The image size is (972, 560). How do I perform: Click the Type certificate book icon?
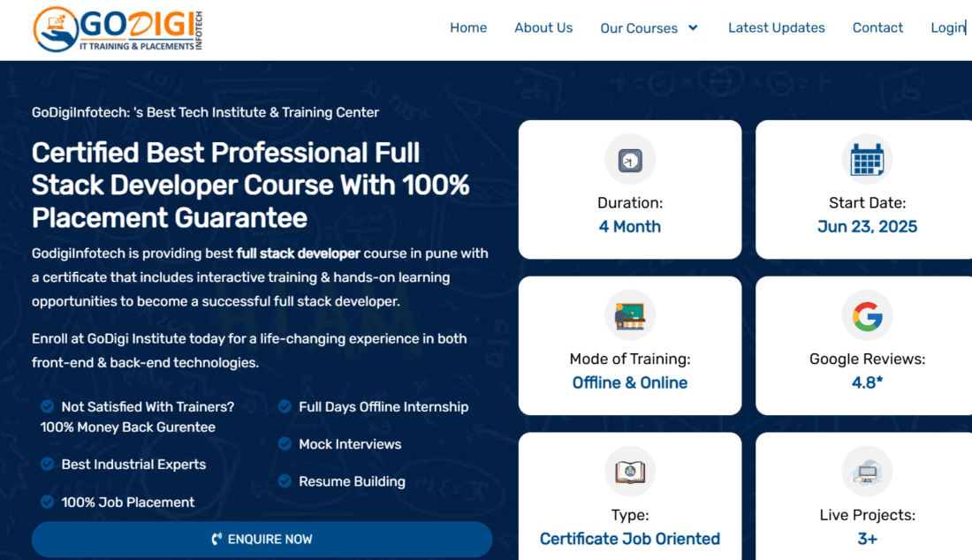coord(630,472)
